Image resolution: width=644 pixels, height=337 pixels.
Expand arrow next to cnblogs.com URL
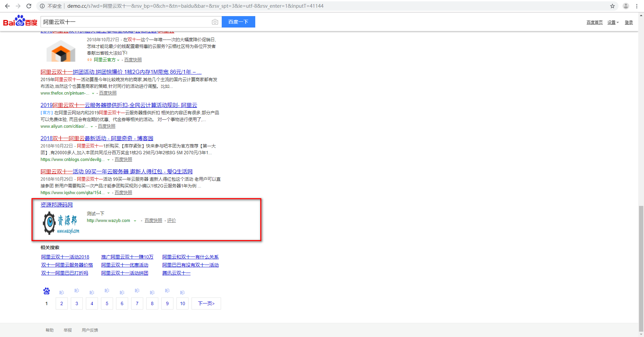tap(108, 160)
